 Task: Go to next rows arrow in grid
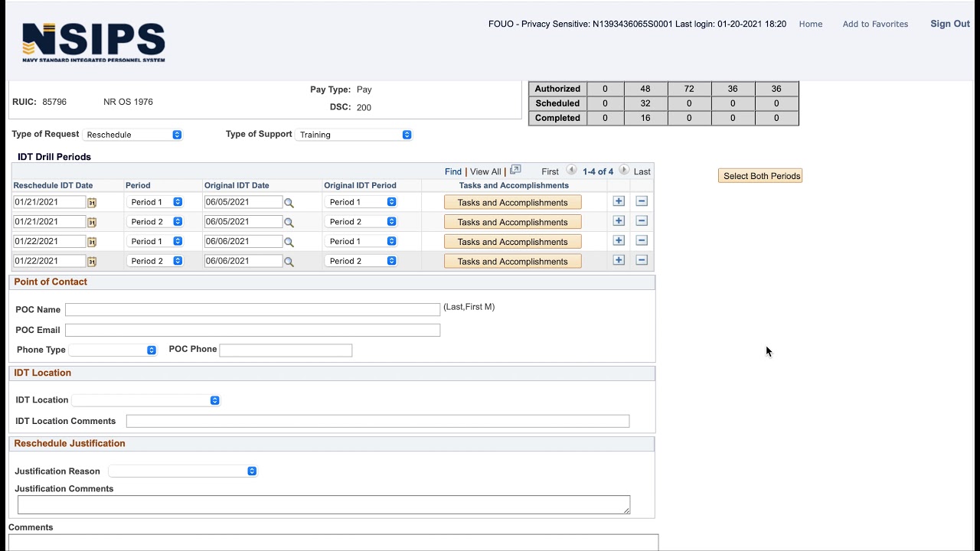(624, 171)
